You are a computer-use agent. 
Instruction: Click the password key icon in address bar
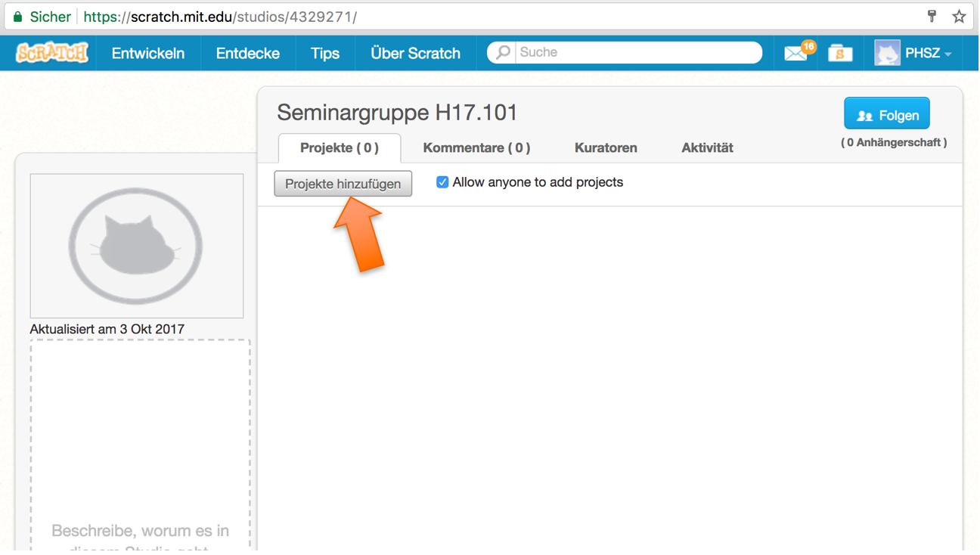(932, 17)
